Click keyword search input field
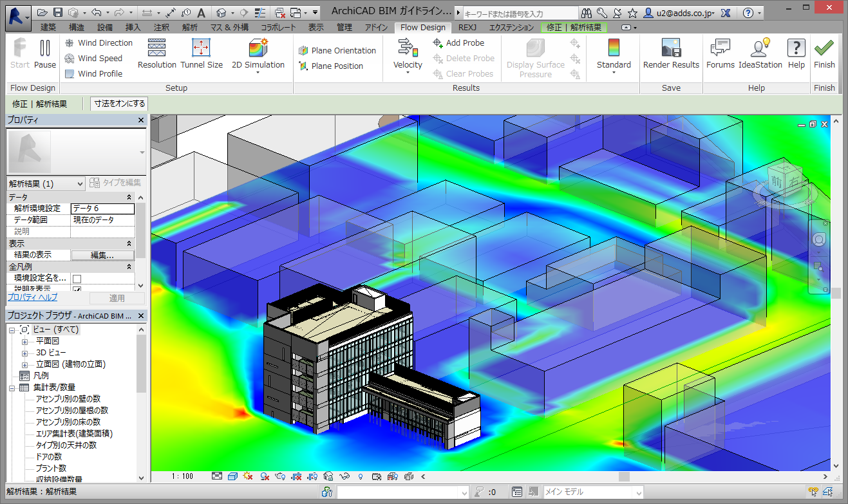Image resolution: width=848 pixels, height=504 pixels. [520, 14]
